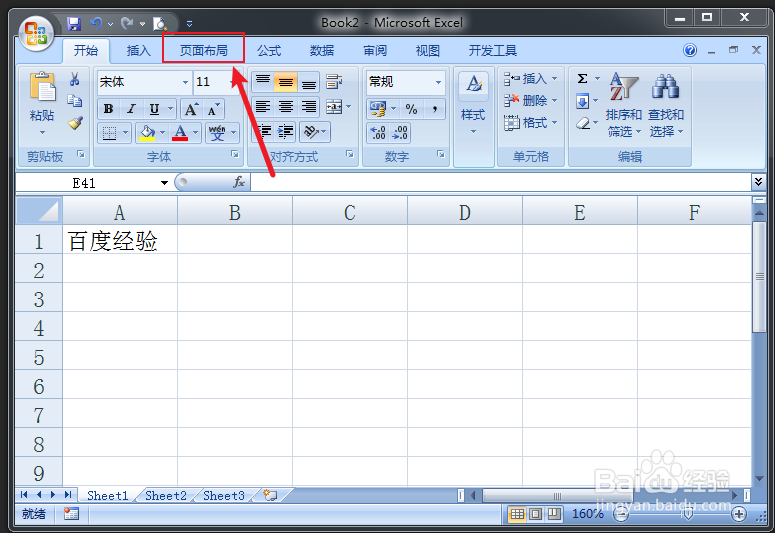775x533 pixels.
Task: Expand the formula bar
Action: point(758,182)
